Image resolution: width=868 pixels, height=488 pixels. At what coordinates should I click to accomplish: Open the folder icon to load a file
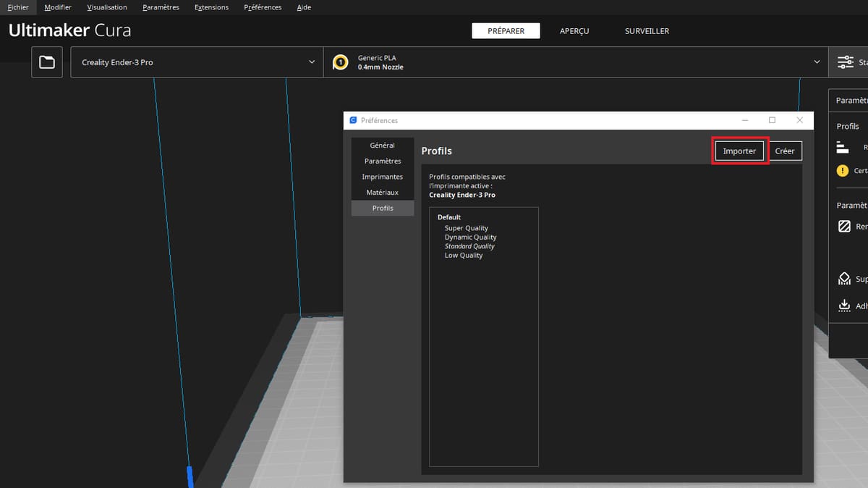tap(47, 62)
